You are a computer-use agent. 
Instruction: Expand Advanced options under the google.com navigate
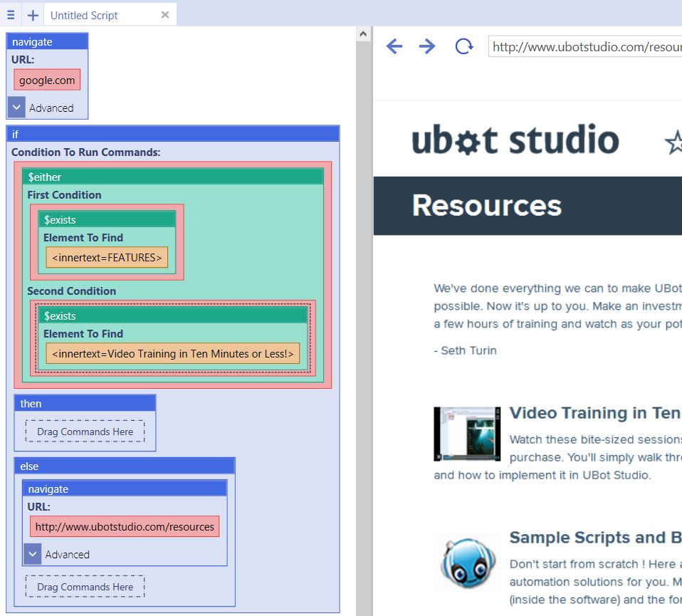16,108
